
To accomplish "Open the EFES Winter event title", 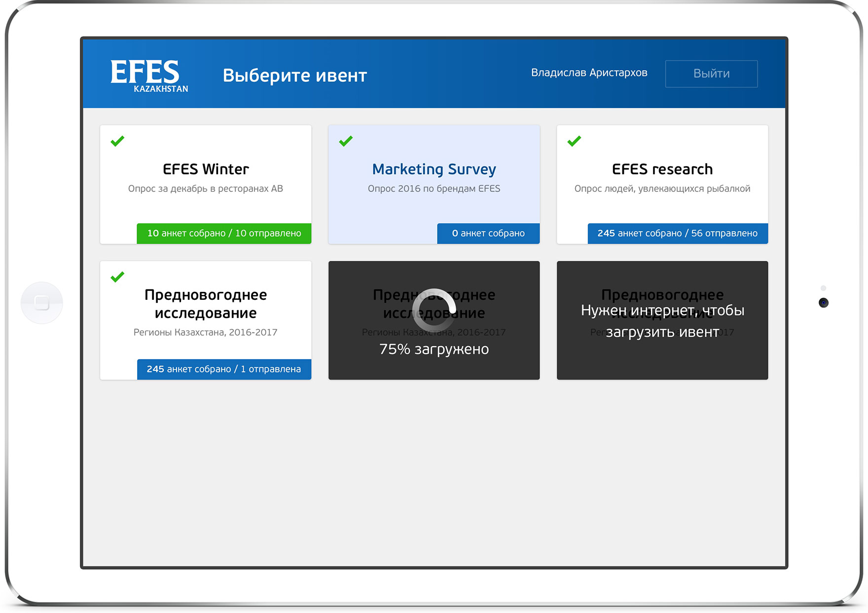I will pos(206,169).
